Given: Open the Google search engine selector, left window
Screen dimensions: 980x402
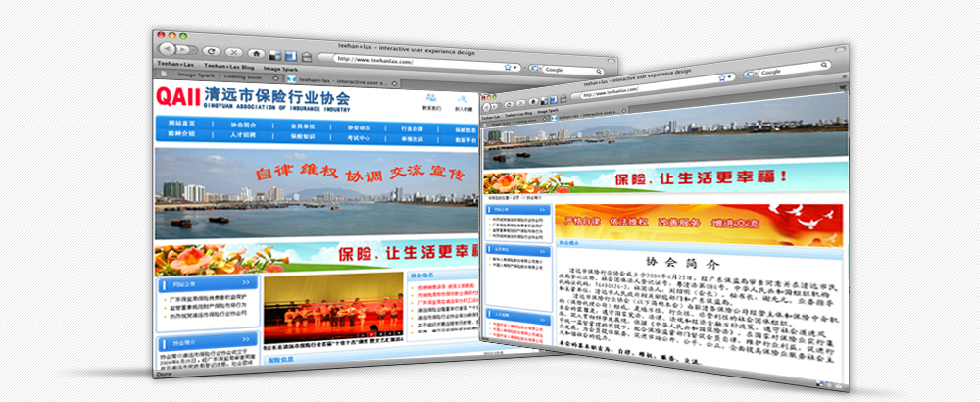Looking at the screenshot, I should (534, 69).
